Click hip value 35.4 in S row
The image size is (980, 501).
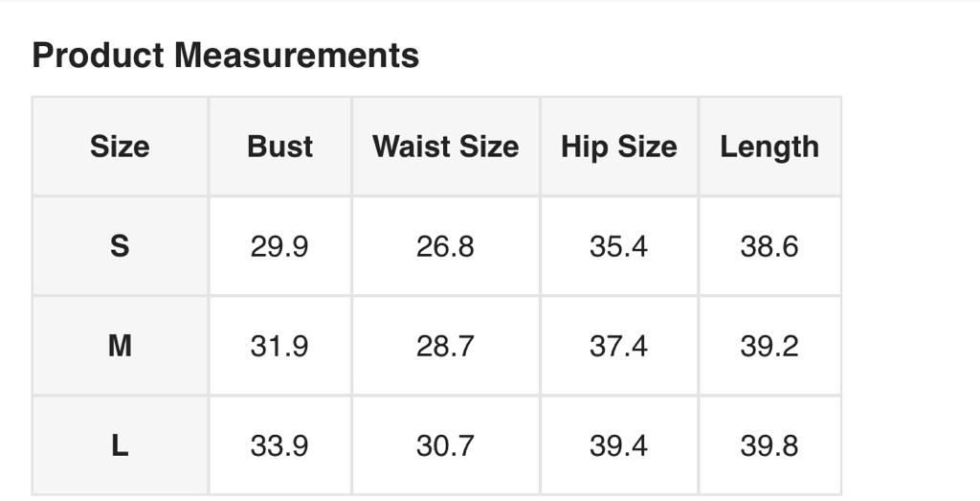pyautogui.click(x=618, y=246)
